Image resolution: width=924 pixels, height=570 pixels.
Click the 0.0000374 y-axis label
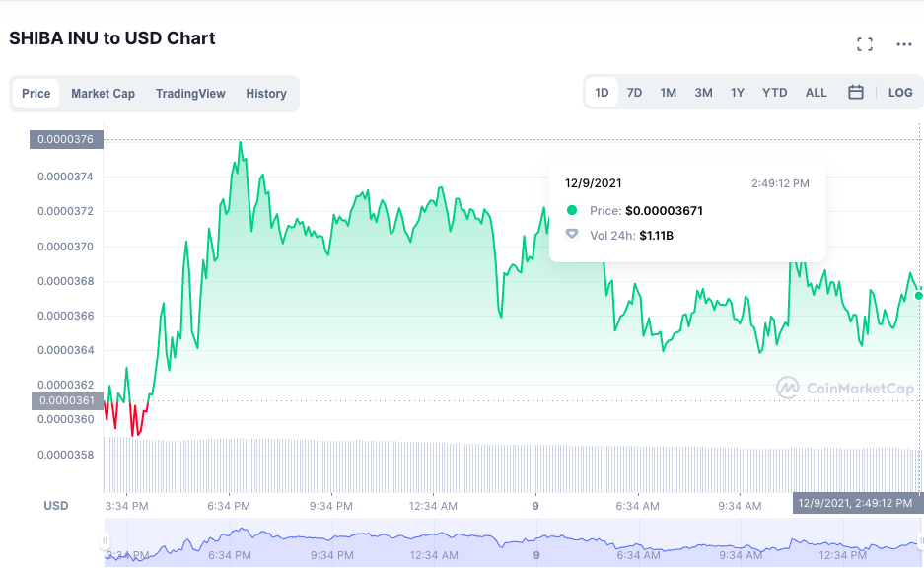click(x=65, y=177)
